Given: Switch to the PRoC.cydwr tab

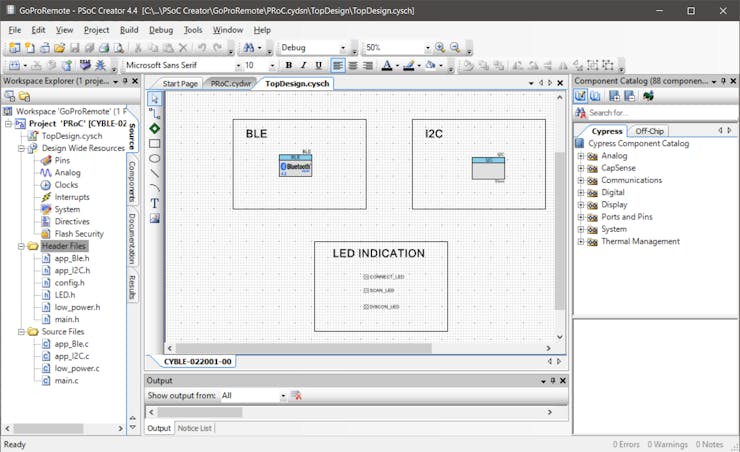Looking at the screenshot, I should 230,84.
